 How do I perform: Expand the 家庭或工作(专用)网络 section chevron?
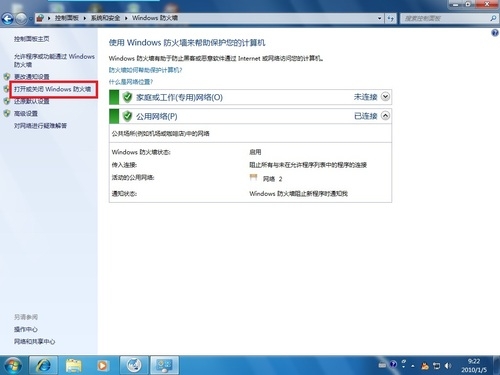pyautogui.click(x=385, y=97)
